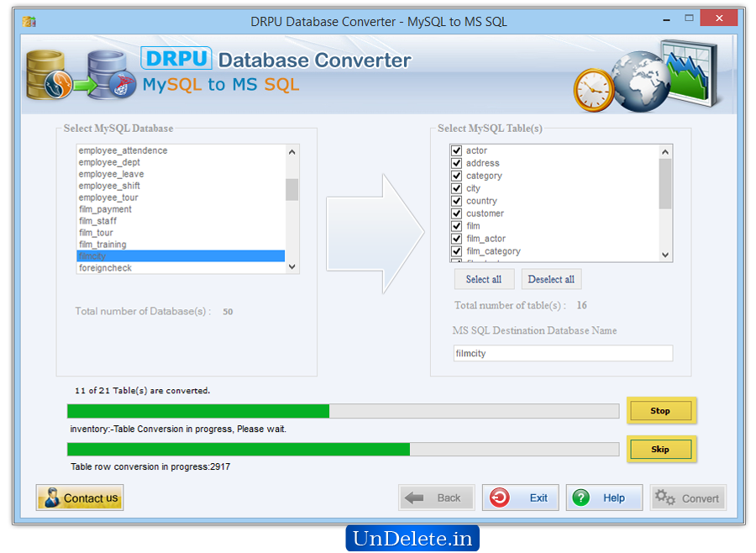Screen dimensions: 756x553
Task: Toggle the country table checkbox
Action: click(x=457, y=201)
